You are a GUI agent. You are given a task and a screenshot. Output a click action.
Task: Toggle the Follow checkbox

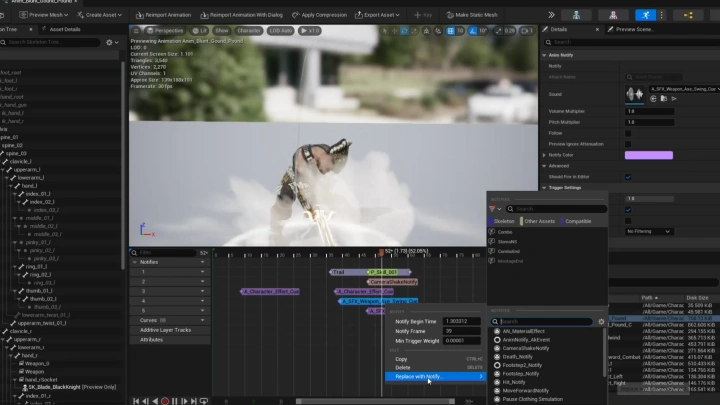tap(628, 133)
